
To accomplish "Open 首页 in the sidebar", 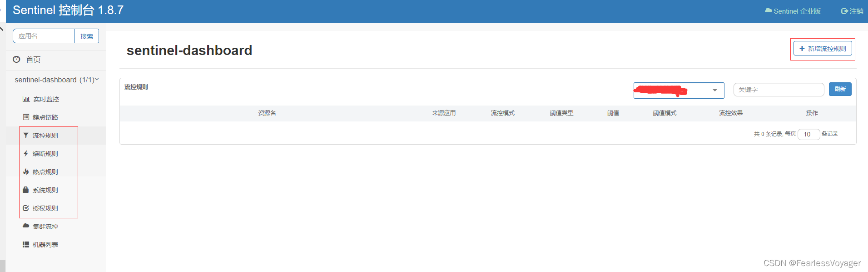I will (33, 60).
